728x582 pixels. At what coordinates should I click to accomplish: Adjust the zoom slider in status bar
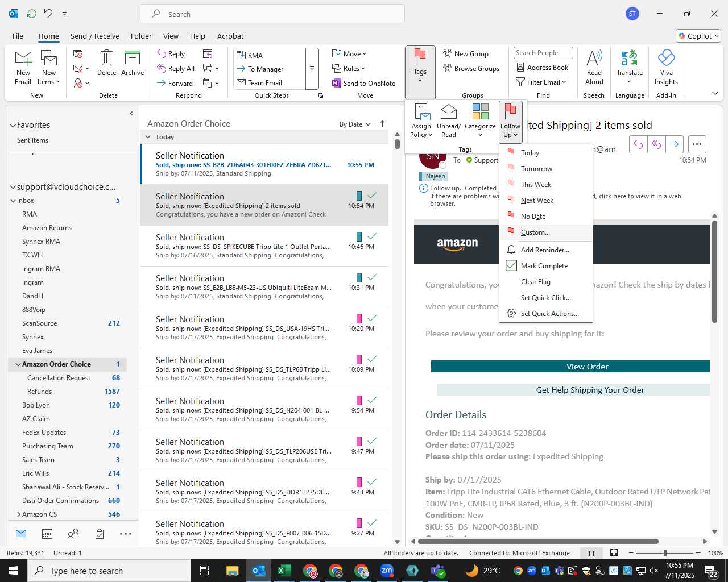pos(665,553)
